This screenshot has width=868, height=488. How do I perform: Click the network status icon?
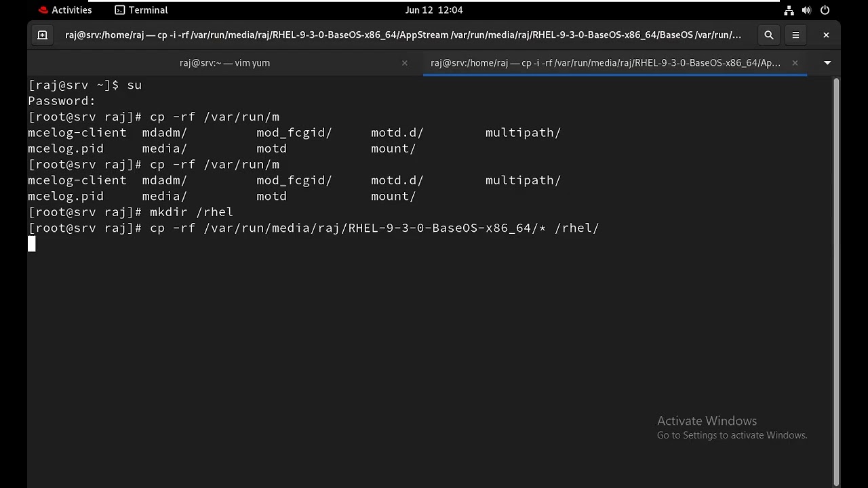click(789, 10)
